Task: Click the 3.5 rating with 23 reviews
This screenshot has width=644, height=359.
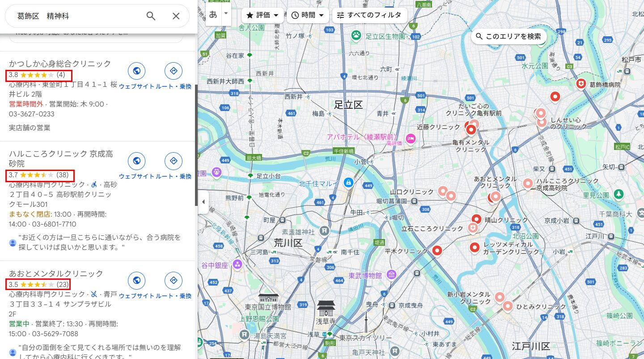Action: pos(38,284)
